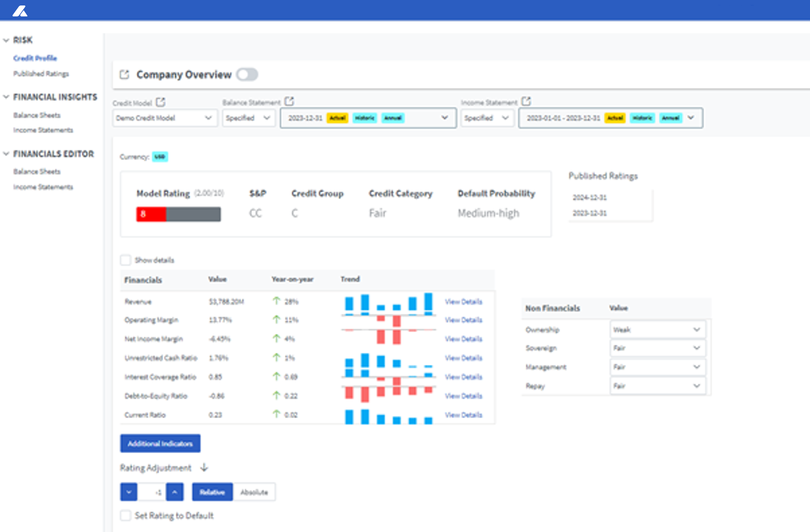
Task: View Details for Interest Coverage Ratio
Action: tap(463, 377)
